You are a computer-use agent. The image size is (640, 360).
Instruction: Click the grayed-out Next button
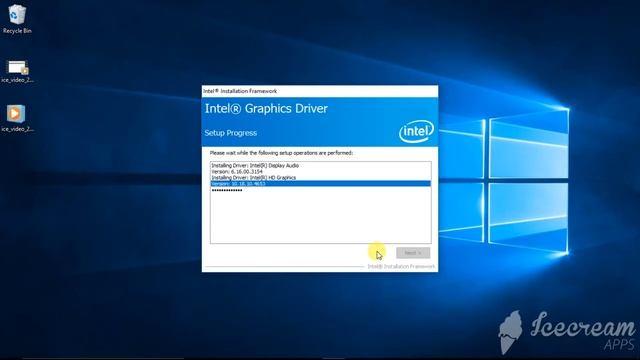point(413,253)
